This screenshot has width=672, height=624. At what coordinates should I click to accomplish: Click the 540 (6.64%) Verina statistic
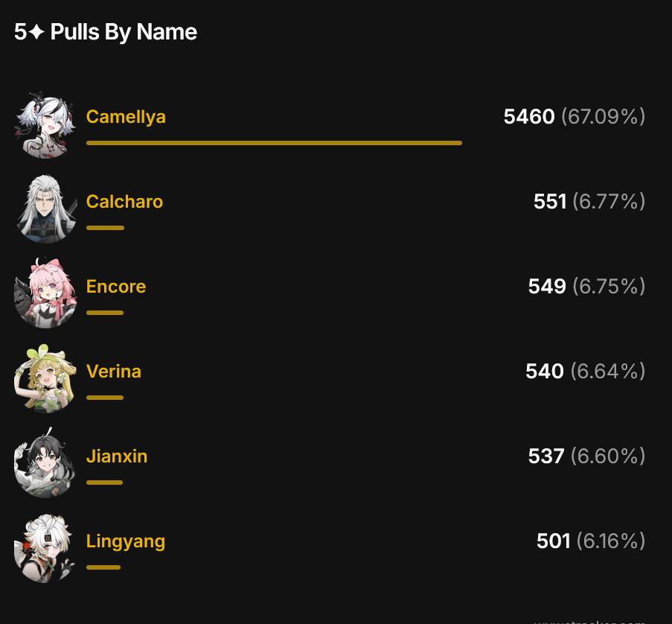point(586,372)
